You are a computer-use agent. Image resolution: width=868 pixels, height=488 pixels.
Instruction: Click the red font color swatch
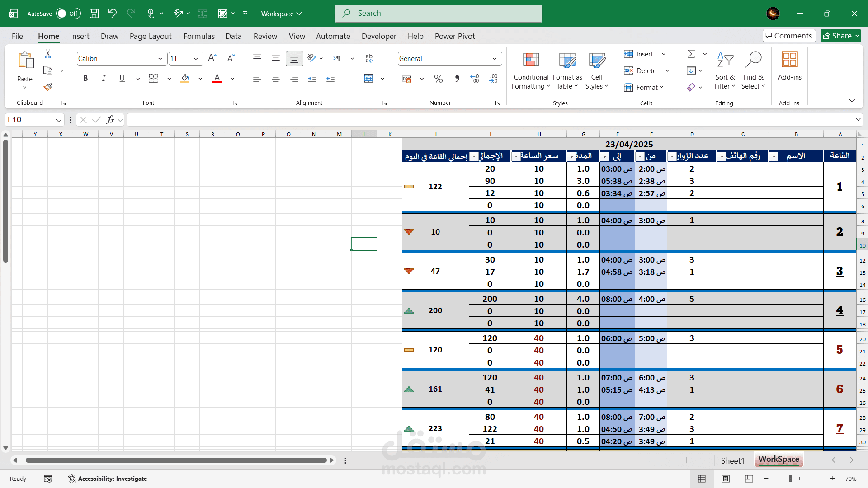coord(217,79)
